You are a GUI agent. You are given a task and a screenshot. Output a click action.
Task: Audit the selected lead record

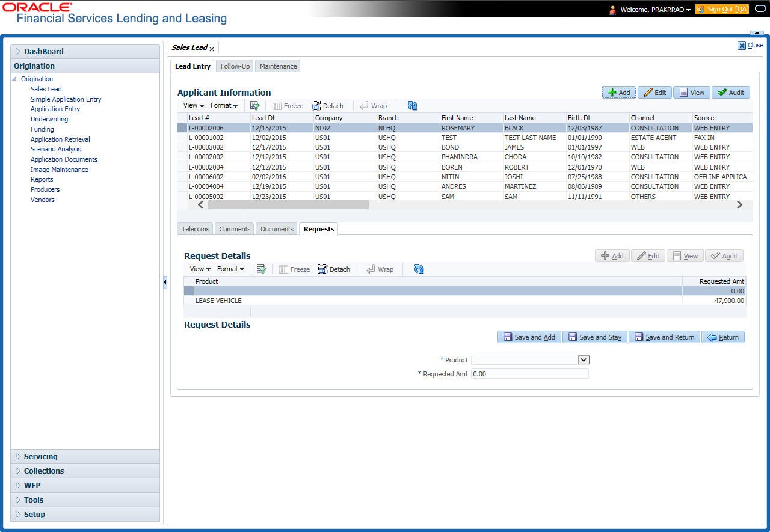click(731, 92)
